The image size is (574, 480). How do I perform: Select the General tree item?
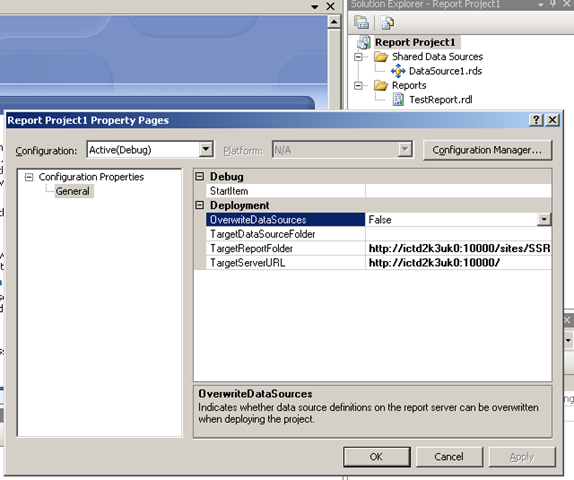pyautogui.click(x=72, y=191)
